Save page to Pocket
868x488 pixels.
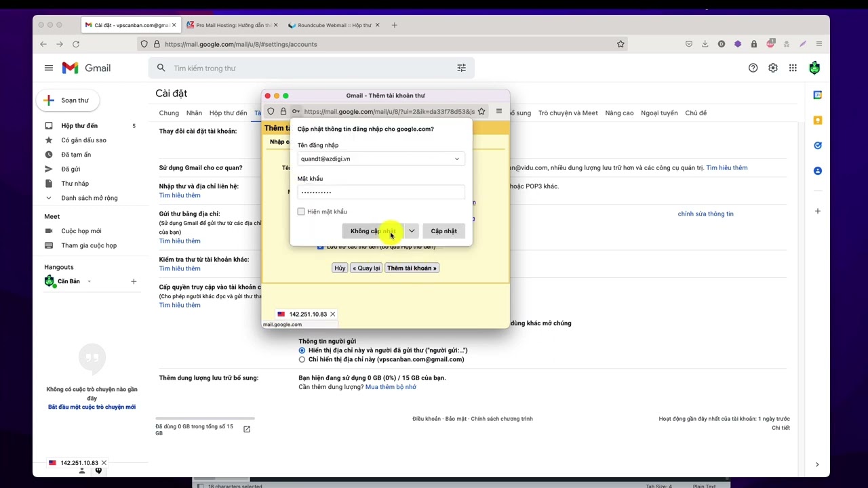pos(688,44)
